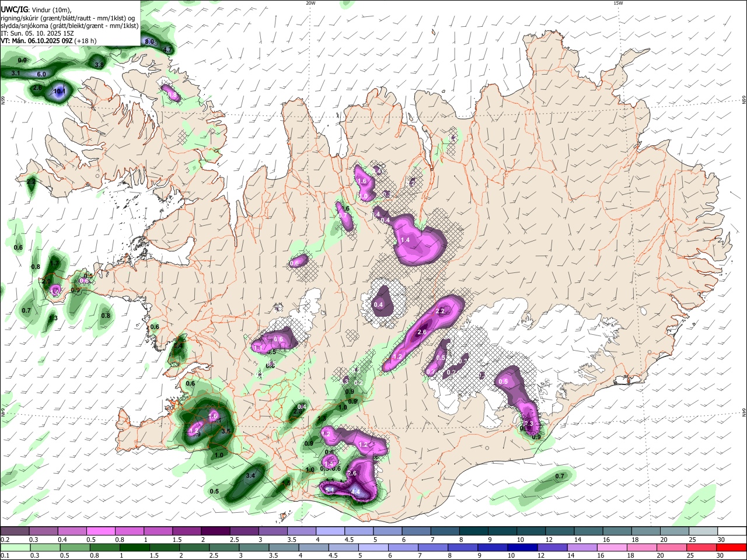
Task: Click the 'VT: Mán. 06.10.2025 09Z (+18 h)' line
Action: (x=49, y=41)
